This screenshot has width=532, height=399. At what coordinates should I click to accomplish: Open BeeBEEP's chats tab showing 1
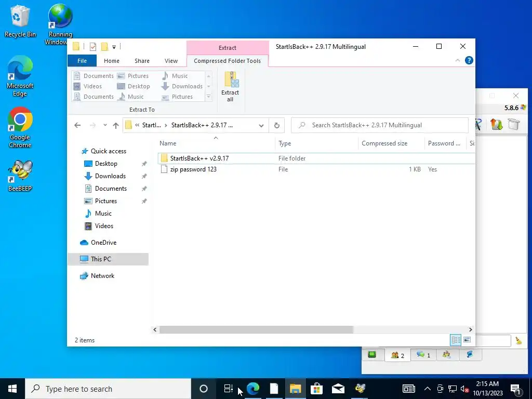click(423, 355)
